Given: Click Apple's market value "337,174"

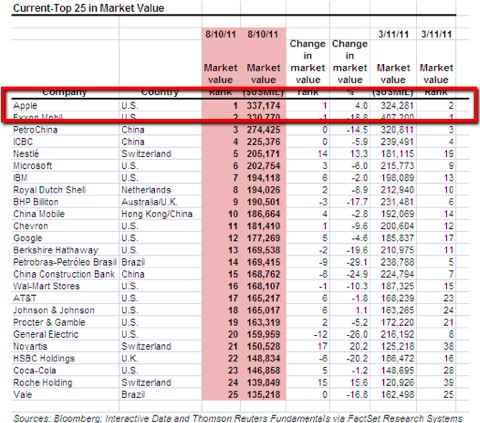Looking at the screenshot, I should (263, 106).
